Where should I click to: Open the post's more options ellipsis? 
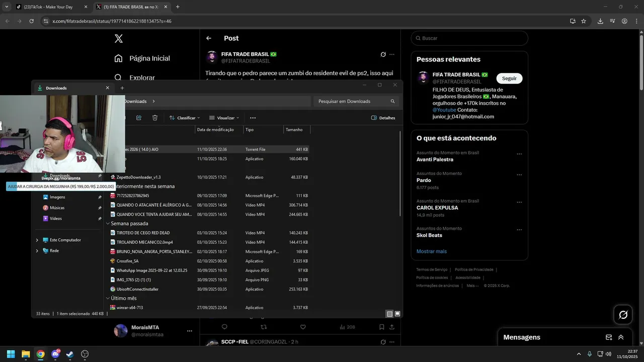tap(392, 54)
